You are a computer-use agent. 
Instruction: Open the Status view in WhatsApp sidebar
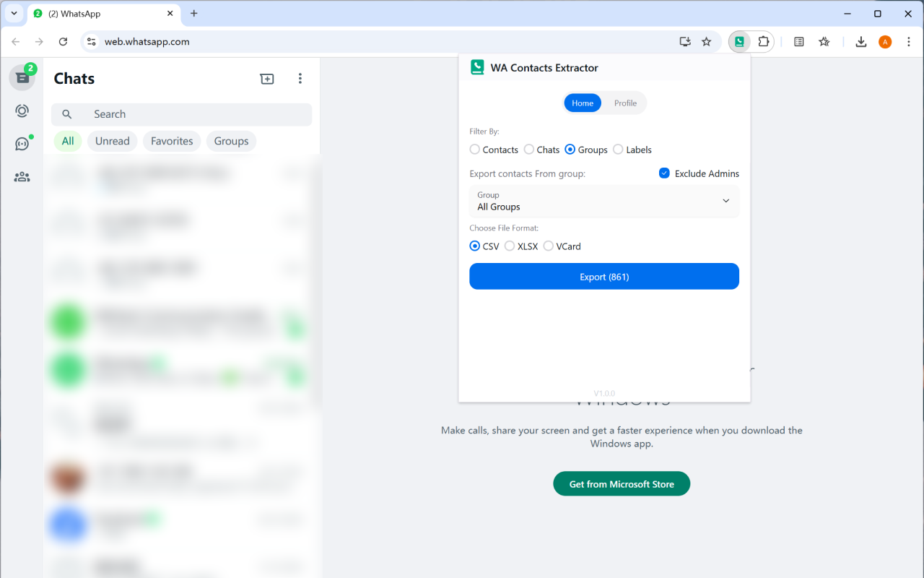[22, 111]
